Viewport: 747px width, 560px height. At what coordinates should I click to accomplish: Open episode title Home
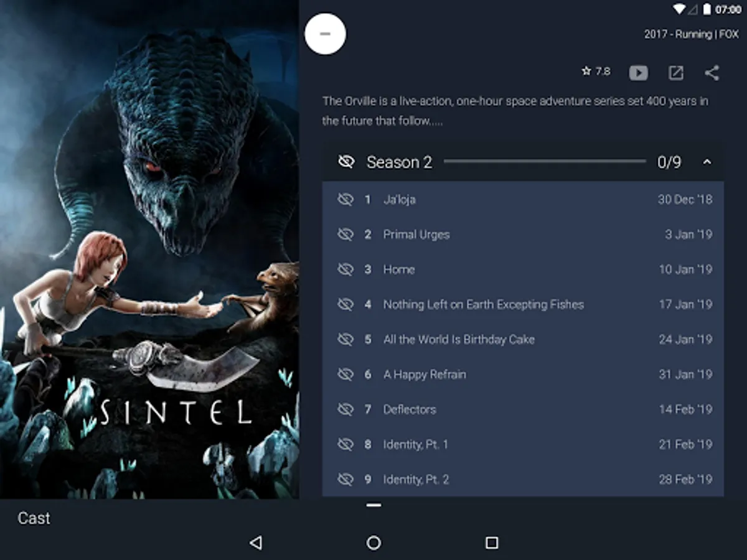(398, 269)
